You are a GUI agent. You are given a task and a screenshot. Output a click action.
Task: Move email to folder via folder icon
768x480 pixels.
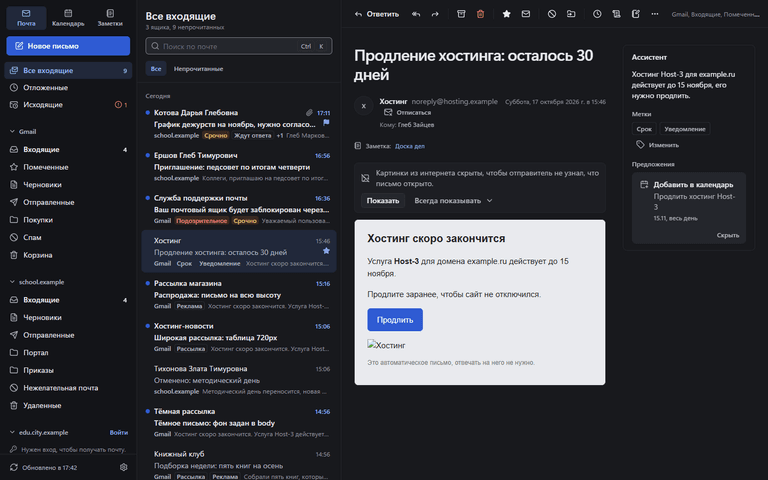click(571, 14)
